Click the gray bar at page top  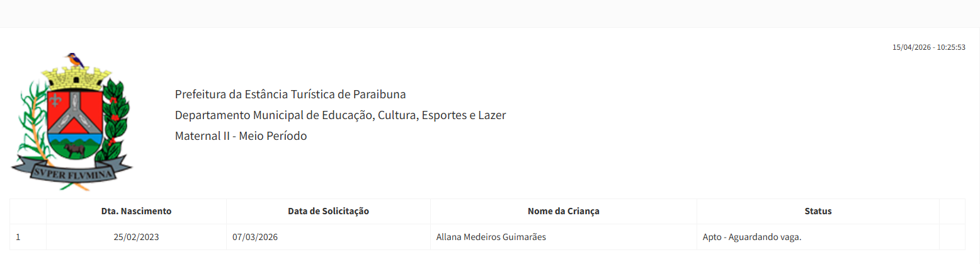pyautogui.click(x=490, y=13)
